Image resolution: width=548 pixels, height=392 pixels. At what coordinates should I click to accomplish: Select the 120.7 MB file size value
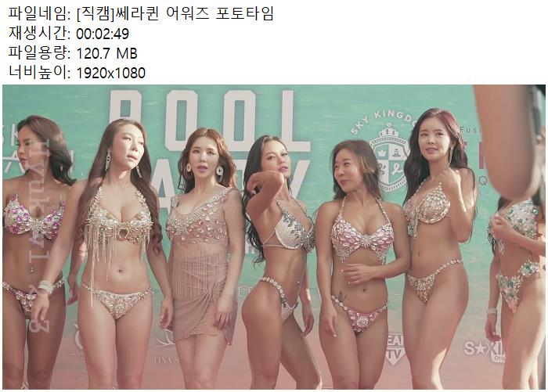[x=106, y=53]
